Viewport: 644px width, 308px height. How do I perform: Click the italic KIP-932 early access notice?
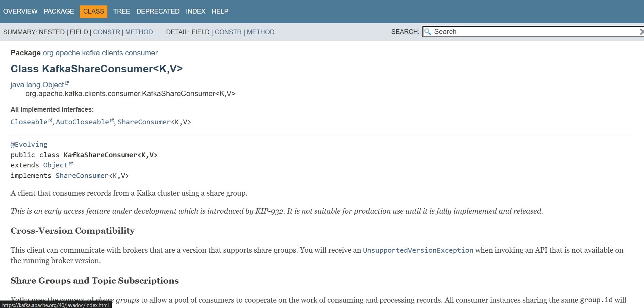[277, 211]
